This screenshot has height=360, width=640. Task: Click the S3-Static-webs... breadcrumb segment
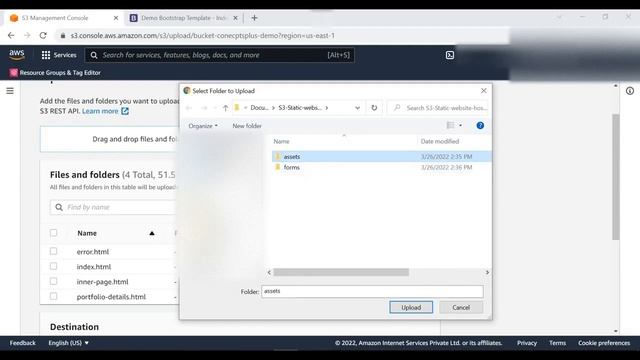pos(300,108)
